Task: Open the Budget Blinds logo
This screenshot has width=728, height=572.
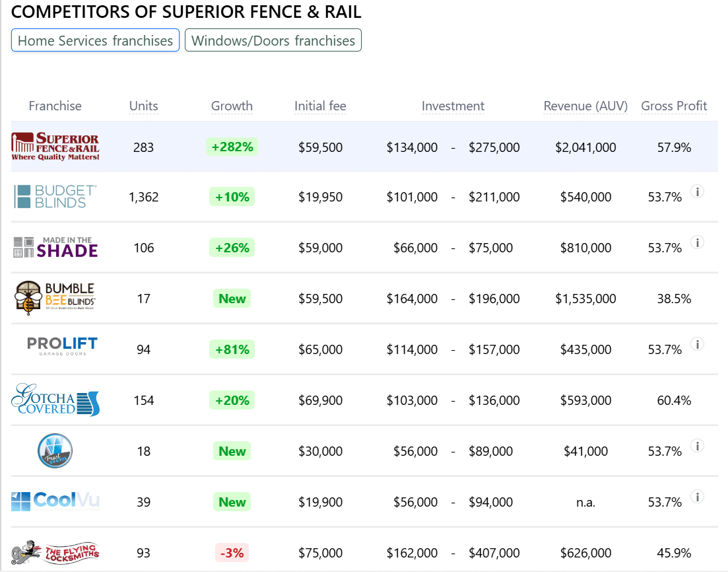Action: coord(55,197)
